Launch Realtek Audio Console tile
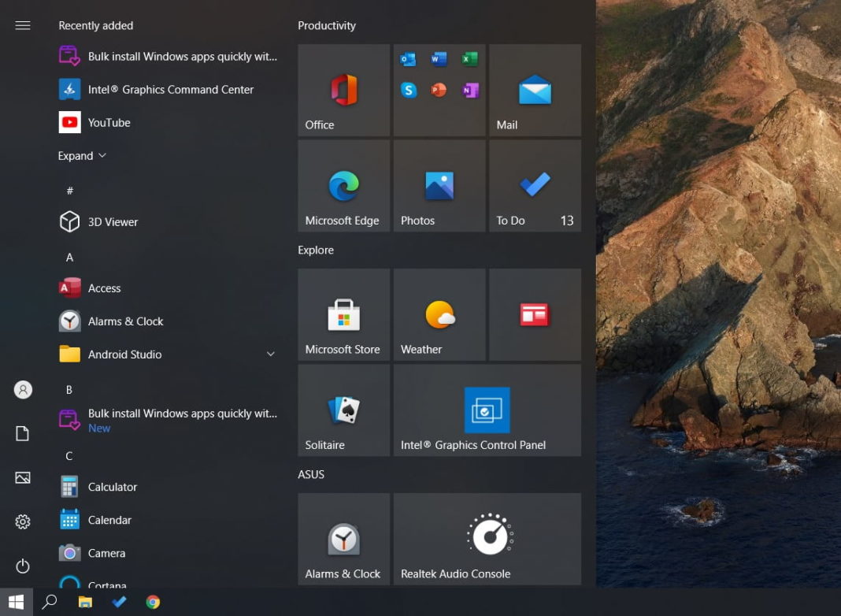The image size is (841, 616). [x=487, y=539]
